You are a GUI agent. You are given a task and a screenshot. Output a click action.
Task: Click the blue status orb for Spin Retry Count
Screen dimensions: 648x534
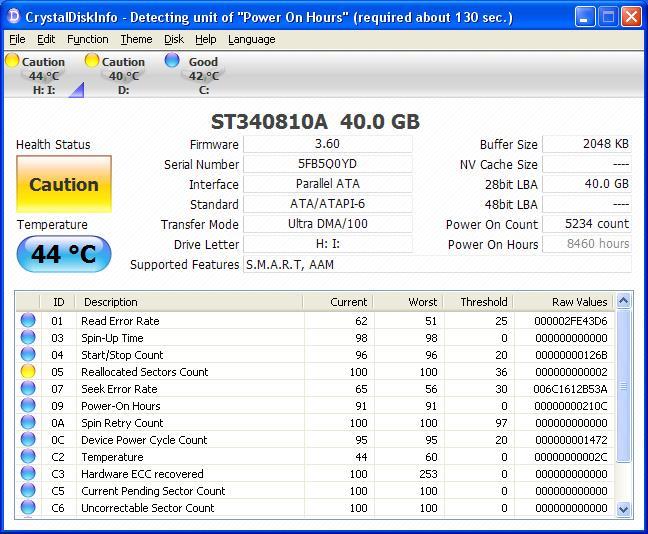28,422
